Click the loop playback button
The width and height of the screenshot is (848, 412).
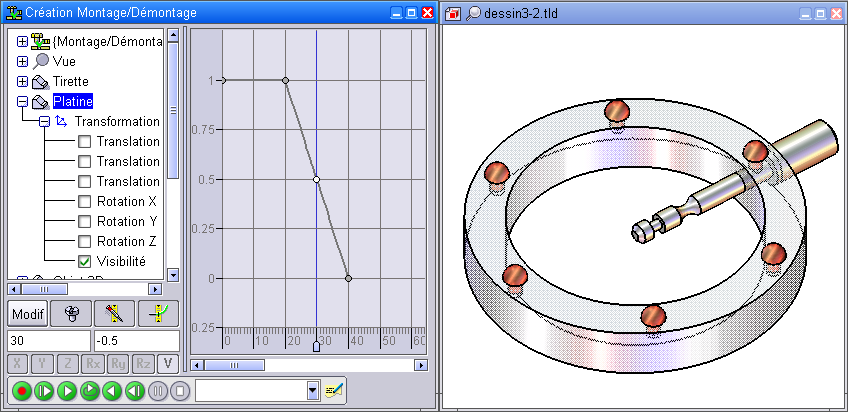(89, 391)
